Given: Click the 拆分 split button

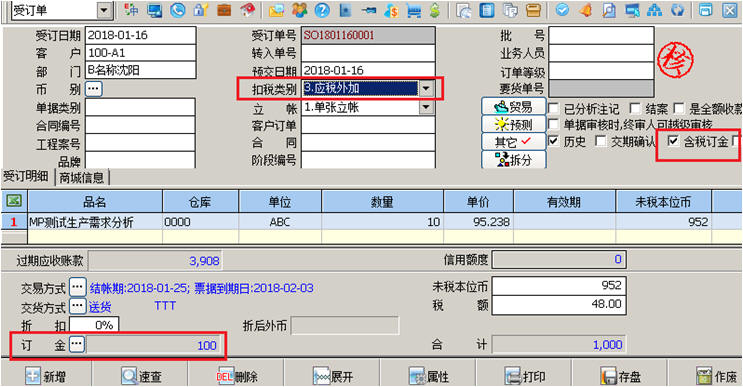Looking at the screenshot, I should click(x=514, y=160).
